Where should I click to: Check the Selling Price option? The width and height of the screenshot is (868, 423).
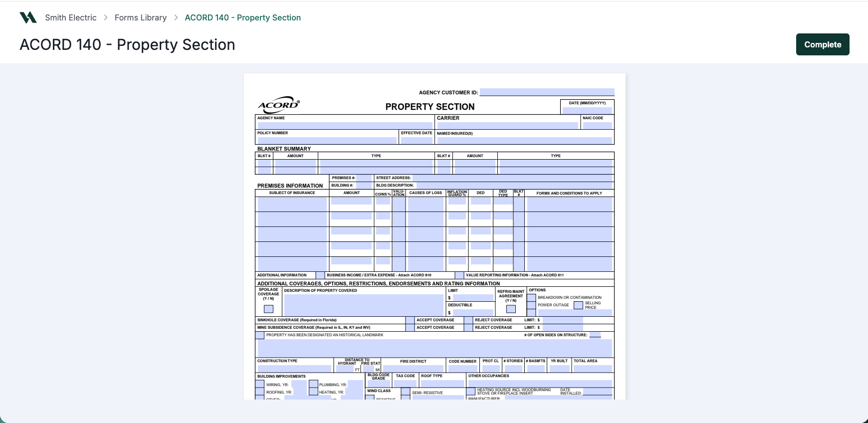point(578,305)
